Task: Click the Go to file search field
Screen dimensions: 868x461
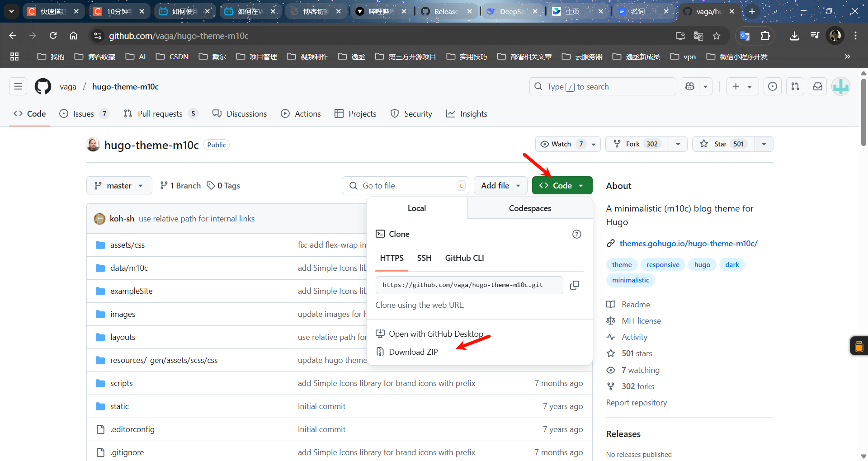Action: click(x=406, y=185)
